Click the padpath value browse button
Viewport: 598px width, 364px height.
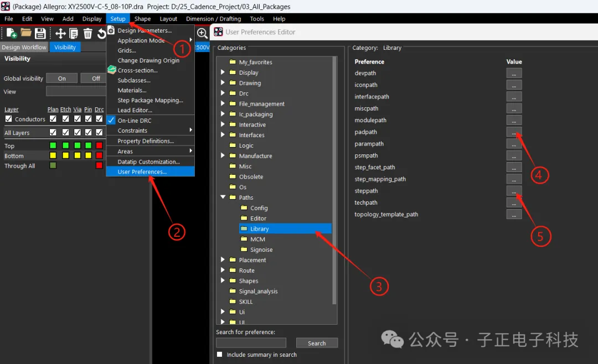(514, 132)
